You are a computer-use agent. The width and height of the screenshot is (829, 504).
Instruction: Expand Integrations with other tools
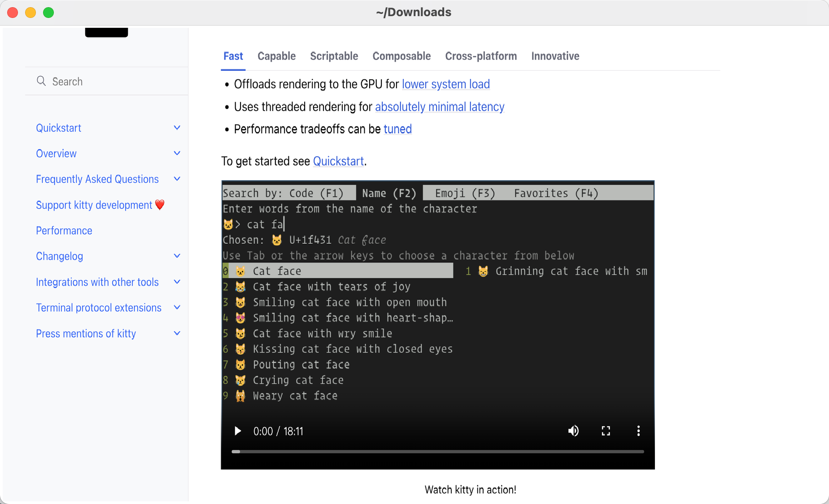pos(177,282)
